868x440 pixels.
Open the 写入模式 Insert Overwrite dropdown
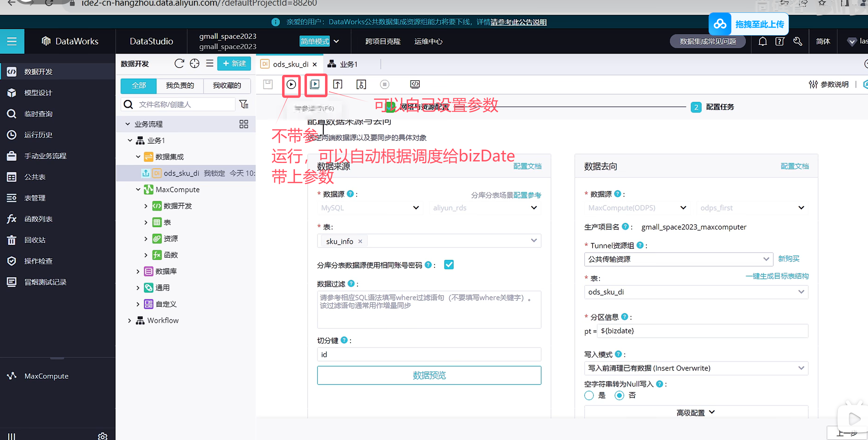pyautogui.click(x=696, y=368)
